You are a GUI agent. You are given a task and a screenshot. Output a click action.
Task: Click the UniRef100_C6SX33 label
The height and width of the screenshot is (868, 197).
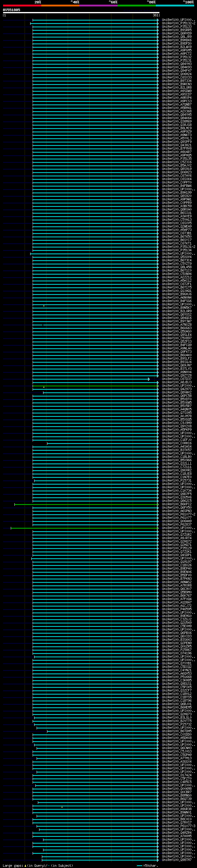(x=177, y=77)
